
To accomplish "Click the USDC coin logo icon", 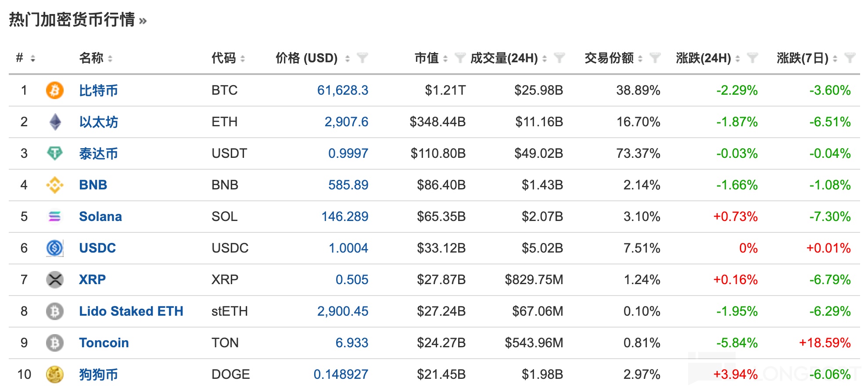I will coord(55,248).
